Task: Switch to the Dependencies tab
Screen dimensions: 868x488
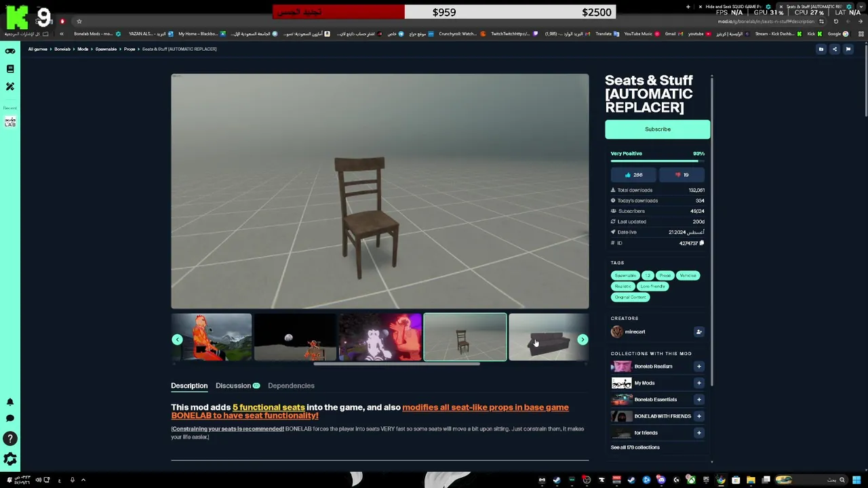Action: (x=291, y=386)
